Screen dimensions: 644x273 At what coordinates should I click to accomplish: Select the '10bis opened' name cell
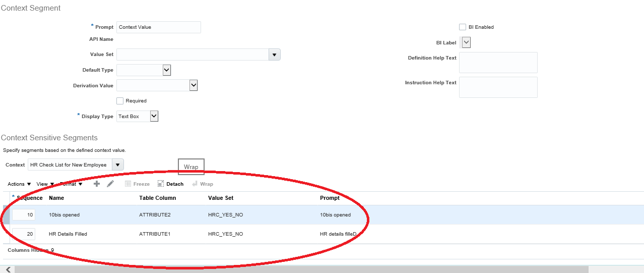pyautogui.click(x=64, y=215)
